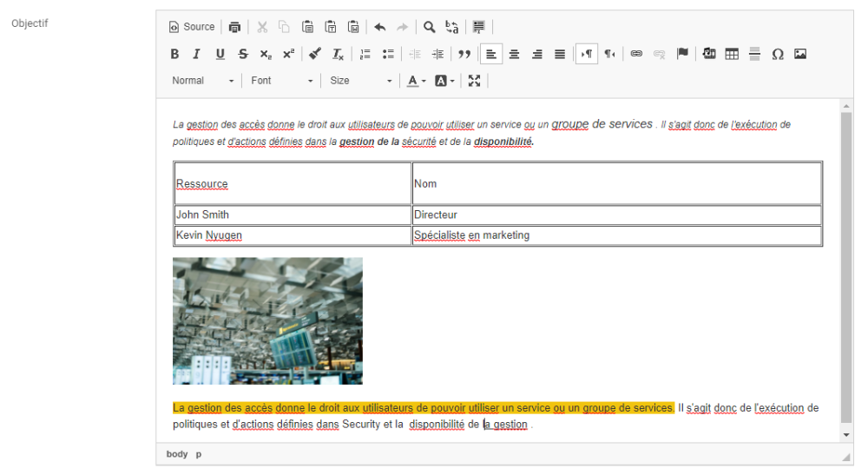Open the Replace tool icon
This screenshot has width=868, height=475.
pyautogui.click(x=451, y=27)
